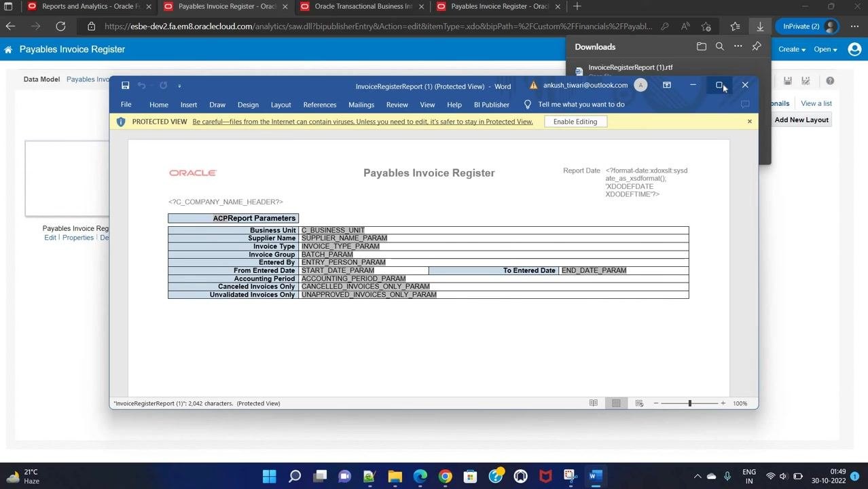Open the Comments icon in Word ribbon

745,105
